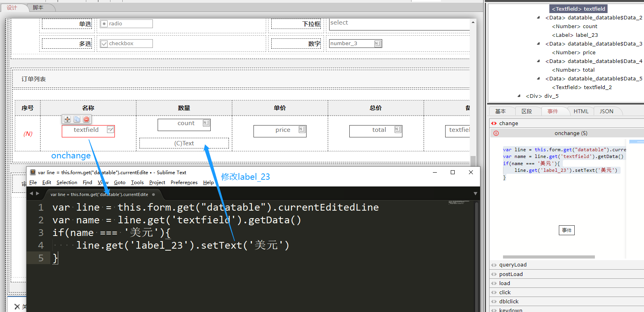
Task: Open the Goto menu in Sublime Text
Action: point(120,183)
